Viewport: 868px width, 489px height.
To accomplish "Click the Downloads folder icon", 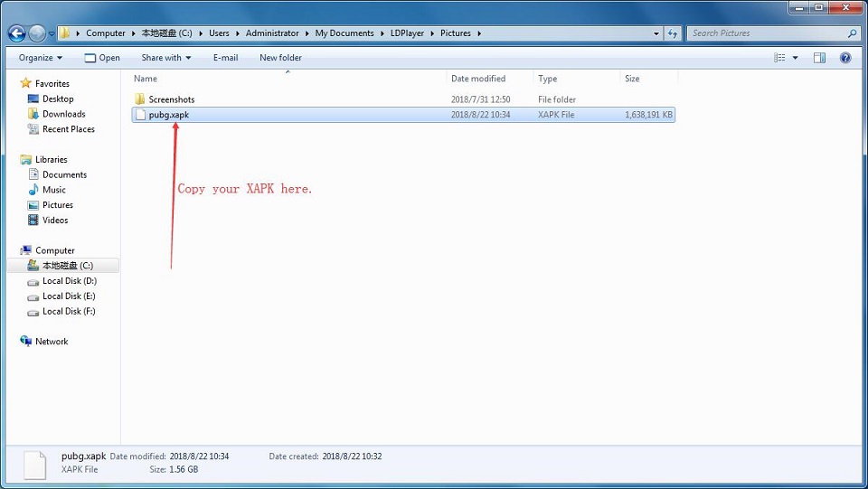I will [33, 114].
